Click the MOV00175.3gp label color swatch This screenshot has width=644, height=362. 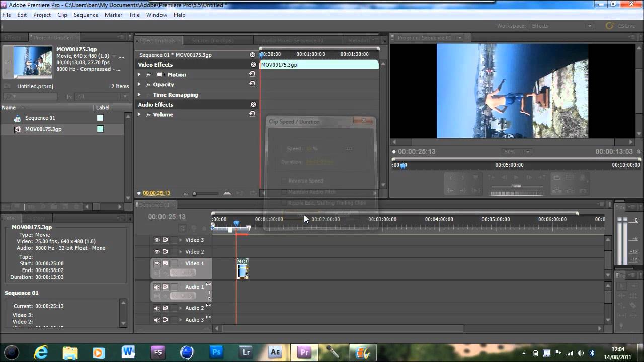100,129
